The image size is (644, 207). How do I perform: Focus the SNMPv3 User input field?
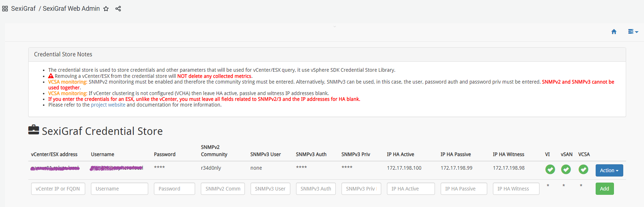pos(270,189)
